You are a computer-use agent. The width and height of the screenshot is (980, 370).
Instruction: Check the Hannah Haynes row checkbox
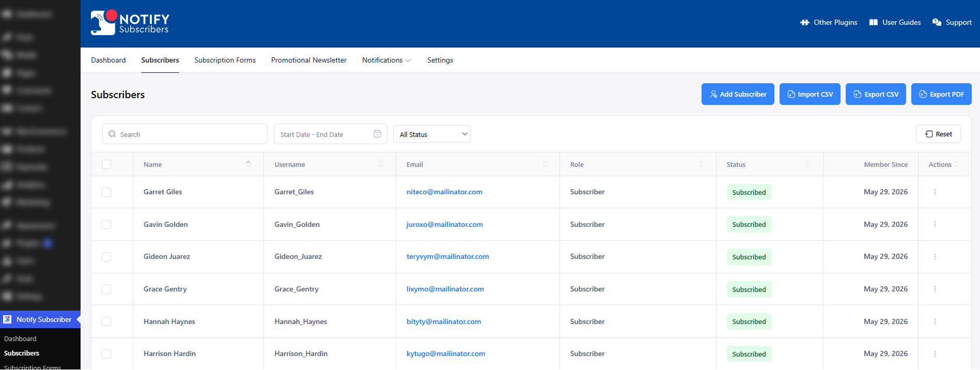106,321
